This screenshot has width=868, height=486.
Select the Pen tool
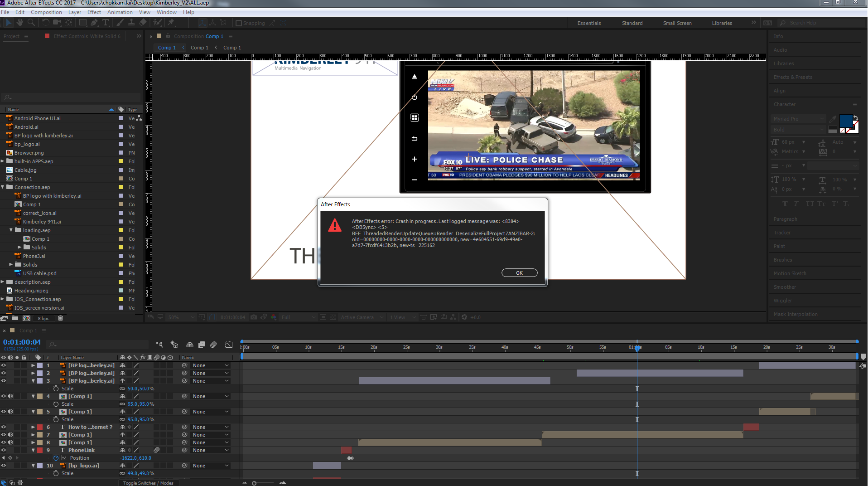(94, 22)
